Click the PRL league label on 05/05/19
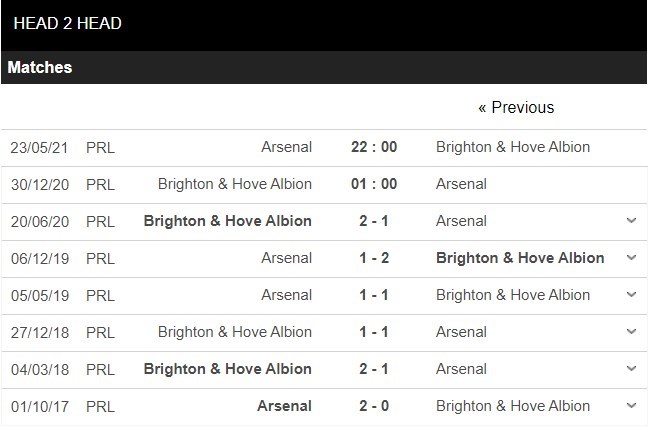 100,295
